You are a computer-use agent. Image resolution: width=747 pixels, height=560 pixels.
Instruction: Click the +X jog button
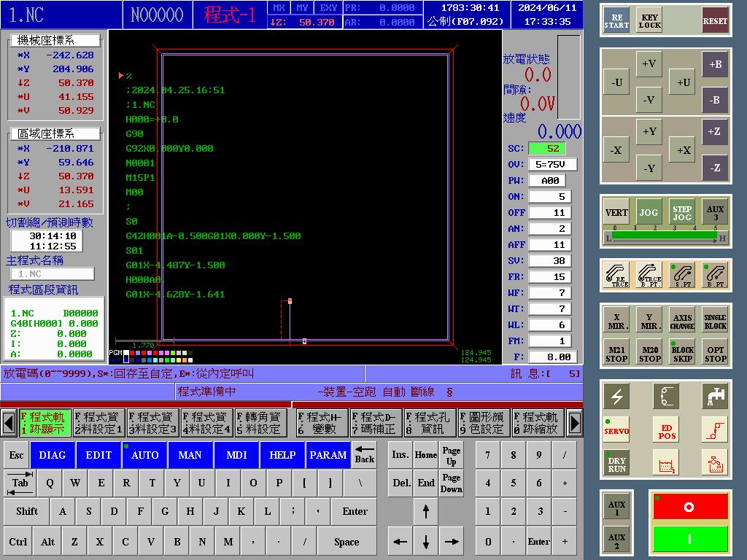(x=684, y=150)
